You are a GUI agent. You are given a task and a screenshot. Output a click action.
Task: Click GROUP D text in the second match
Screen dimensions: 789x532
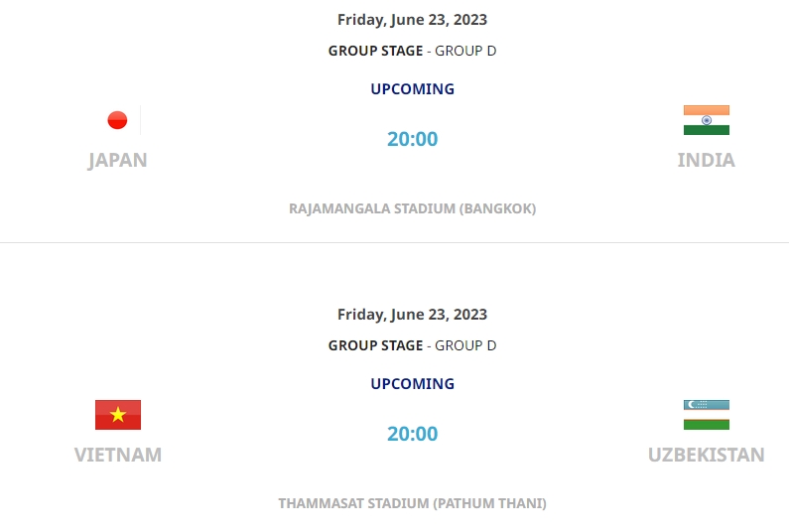pyautogui.click(x=465, y=345)
